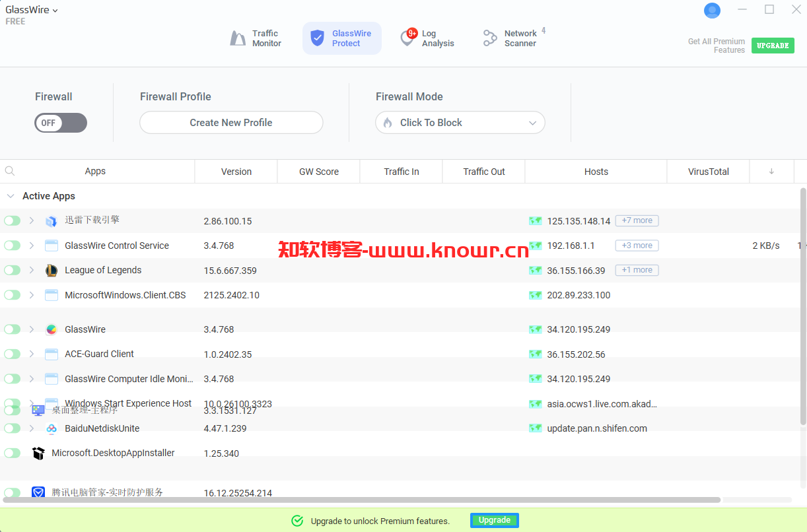Click the Upgrade button in the bottom banner
The height and width of the screenshot is (532, 807).
point(495,520)
